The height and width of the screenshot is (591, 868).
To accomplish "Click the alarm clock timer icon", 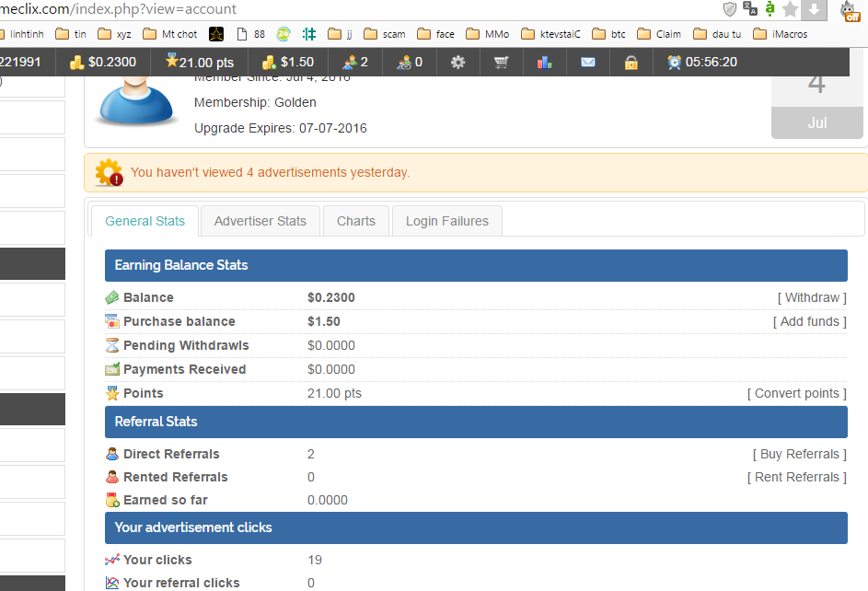I will pos(675,62).
